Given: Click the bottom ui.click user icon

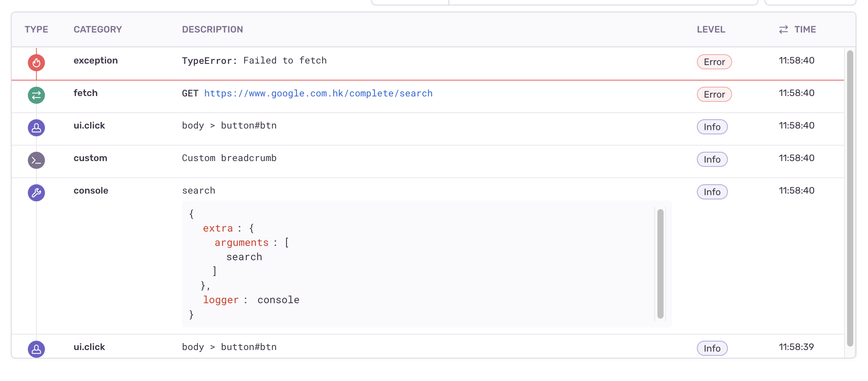Looking at the screenshot, I should 36,349.
